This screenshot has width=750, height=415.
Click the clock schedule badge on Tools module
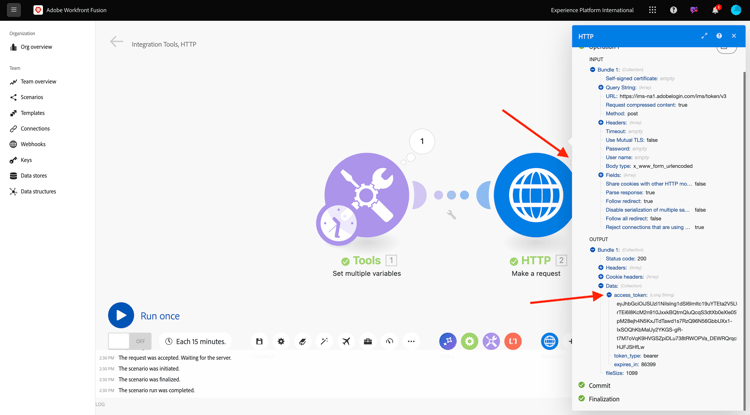(x=337, y=225)
